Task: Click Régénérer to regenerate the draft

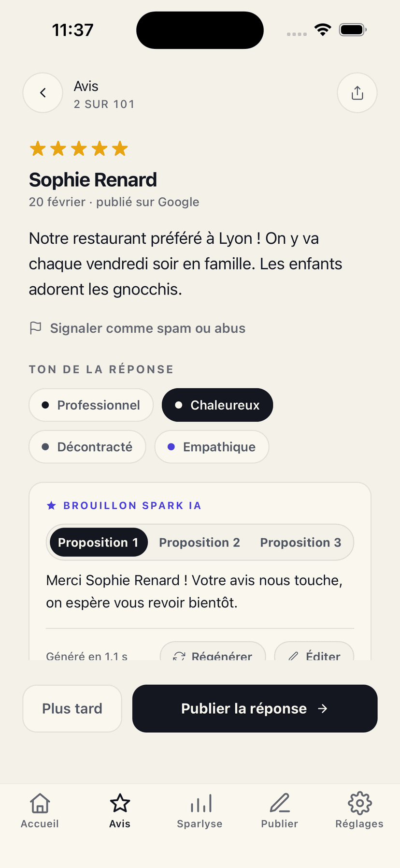Action: coord(213,652)
